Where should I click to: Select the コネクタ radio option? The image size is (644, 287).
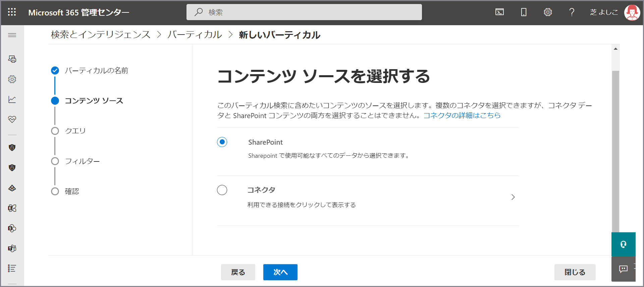point(222,190)
